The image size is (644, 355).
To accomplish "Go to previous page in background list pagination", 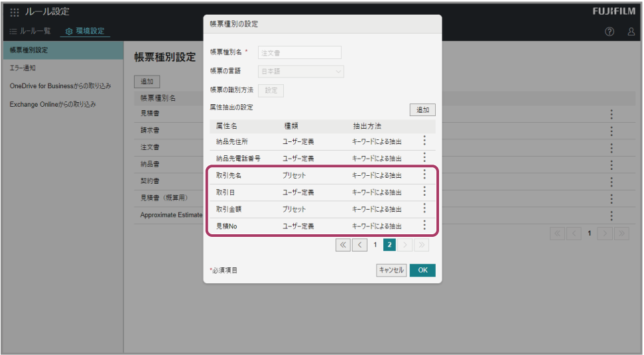I will [x=574, y=234].
